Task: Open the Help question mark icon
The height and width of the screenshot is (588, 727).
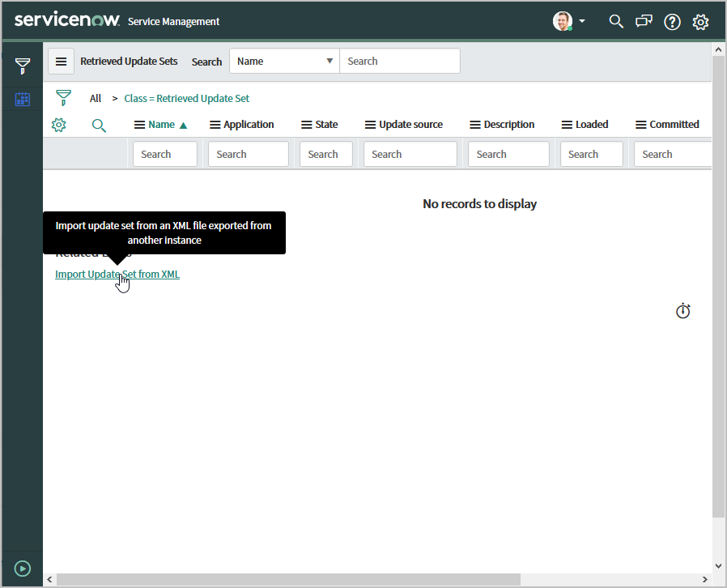Action: coord(672,22)
